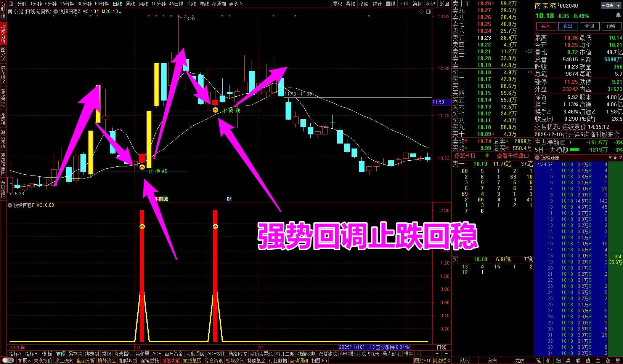
Task: Select the 日线 period
Action: pos(117,4)
